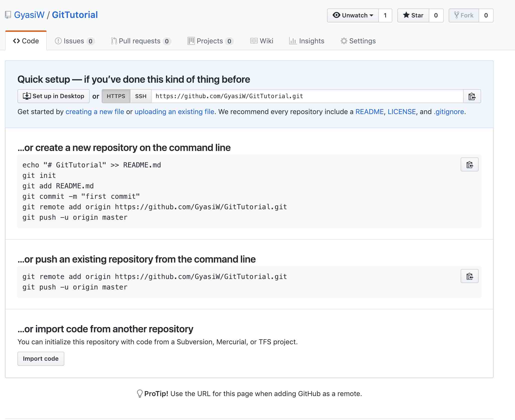
Task: Star the GitTutorial repository
Action: (413, 15)
